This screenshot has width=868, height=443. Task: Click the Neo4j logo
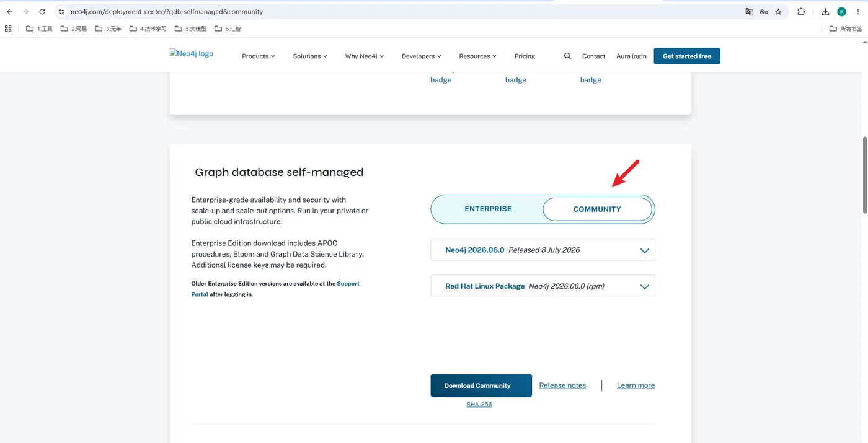(x=191, y=54)
